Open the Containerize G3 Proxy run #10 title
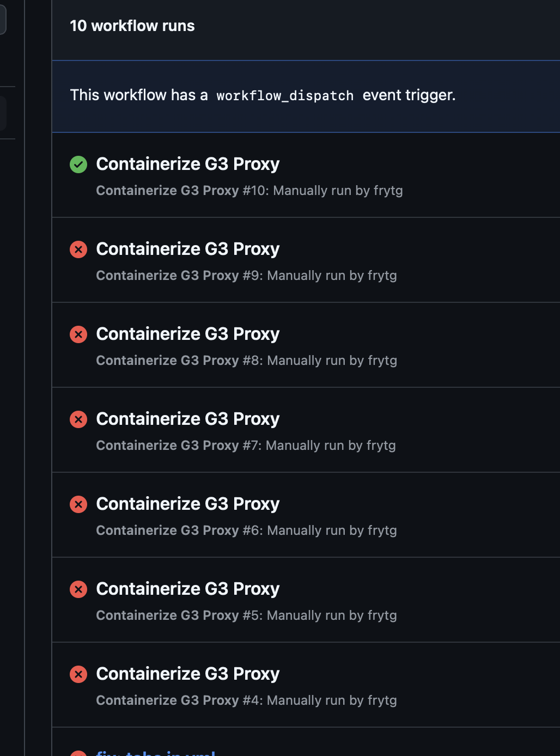 click(188, 164)
